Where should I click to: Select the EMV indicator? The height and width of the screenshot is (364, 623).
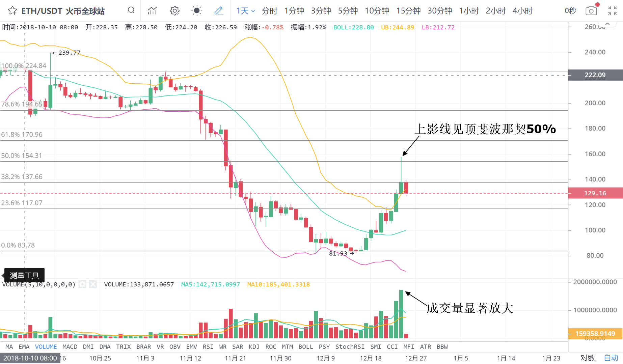click(x=192, y=346)
